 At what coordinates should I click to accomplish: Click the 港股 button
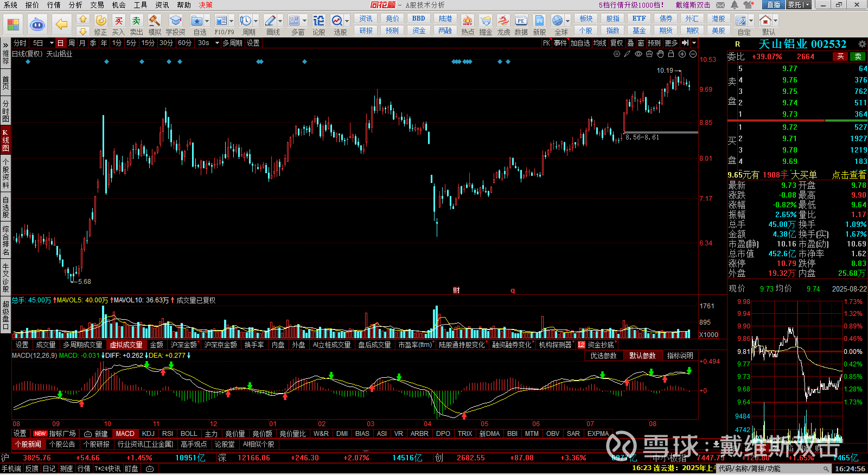[718, 18]
